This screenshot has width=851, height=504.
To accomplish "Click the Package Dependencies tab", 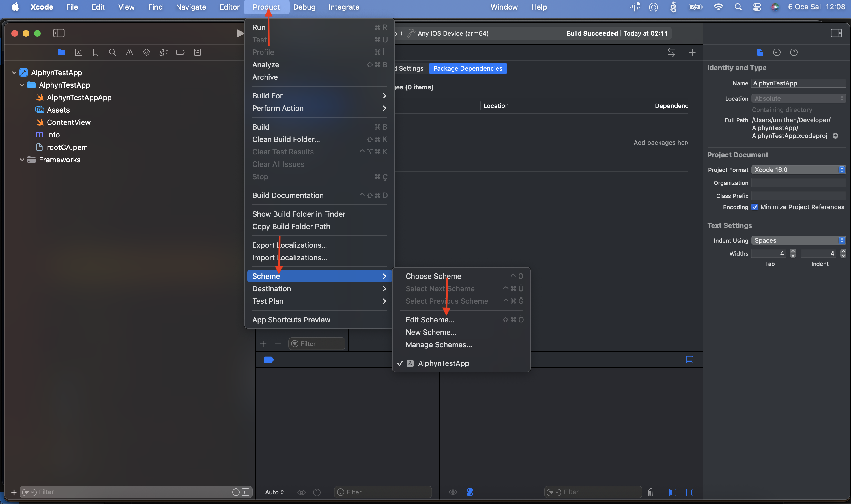I will click(x=468, y=68).
